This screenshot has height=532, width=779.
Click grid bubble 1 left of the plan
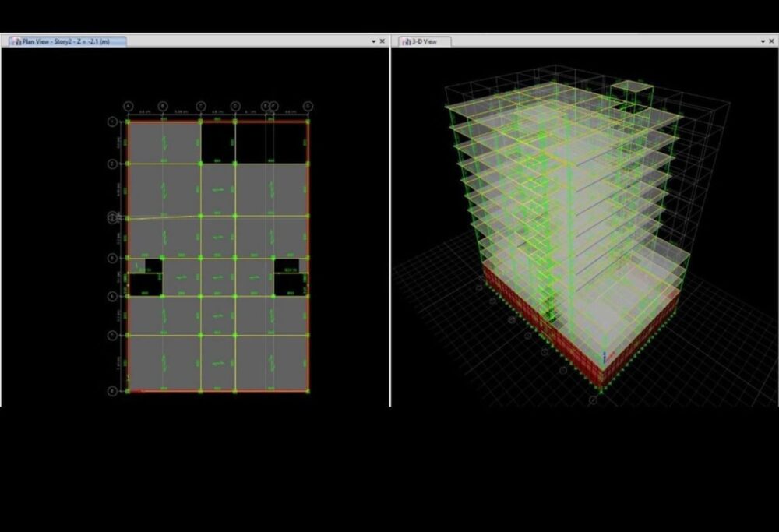point(112,122)
